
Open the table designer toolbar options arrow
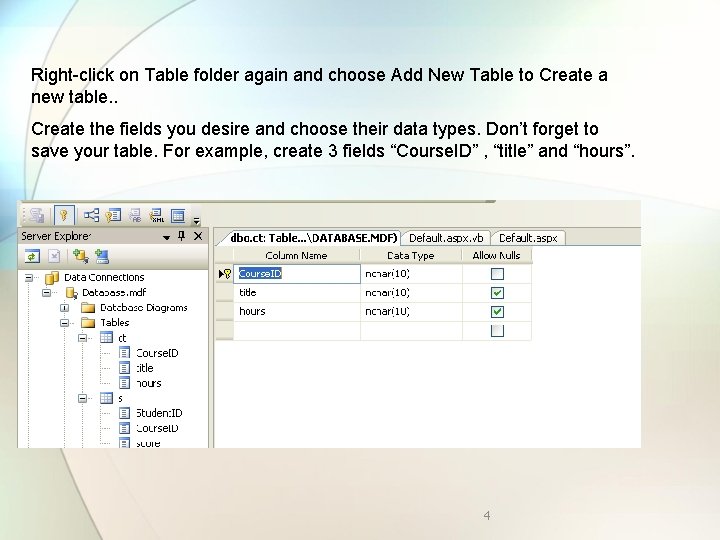tap(197, 220)
